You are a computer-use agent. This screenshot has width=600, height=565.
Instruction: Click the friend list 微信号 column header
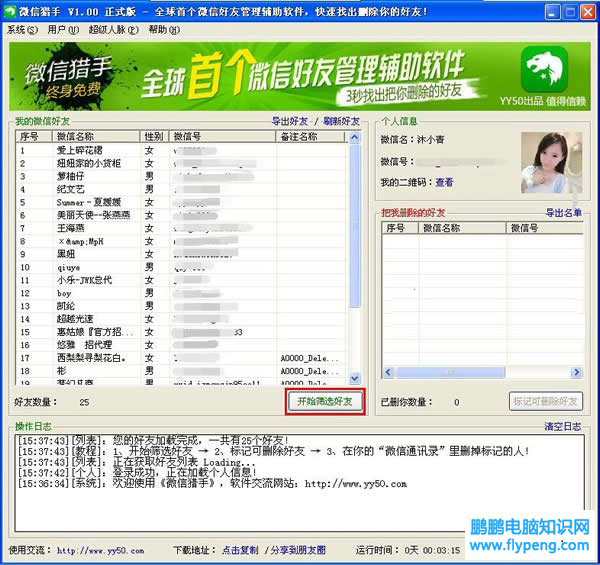pos(222,137)
